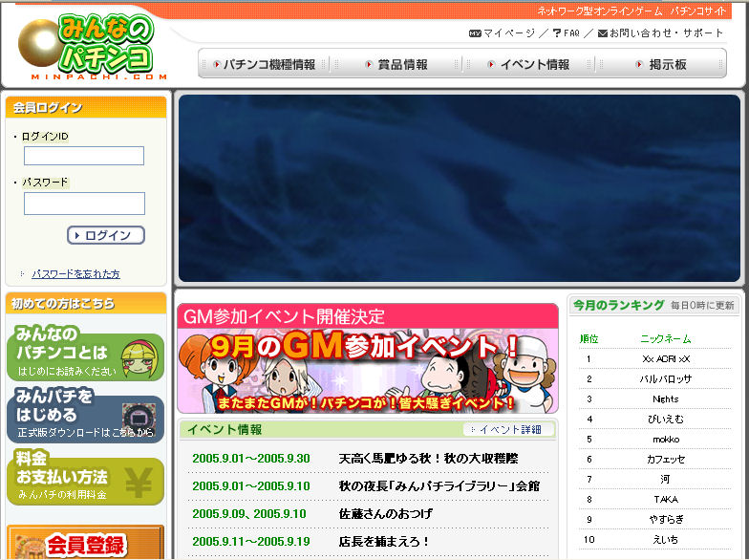Open the 店長を捕まえろ！ event link
Screen dimensions: 749x560
click(x=386, y=541)
